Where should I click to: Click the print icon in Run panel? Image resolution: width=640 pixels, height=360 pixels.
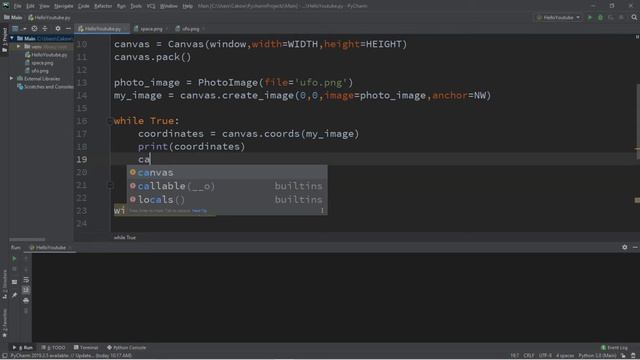(26, 300)
